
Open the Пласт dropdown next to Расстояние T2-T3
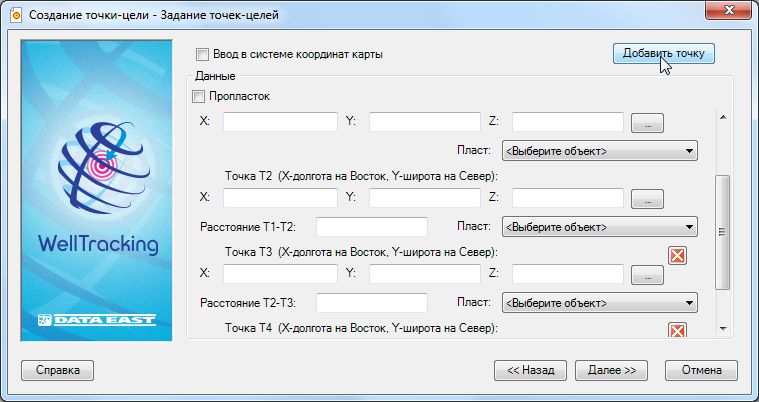[x=598, y=303]
